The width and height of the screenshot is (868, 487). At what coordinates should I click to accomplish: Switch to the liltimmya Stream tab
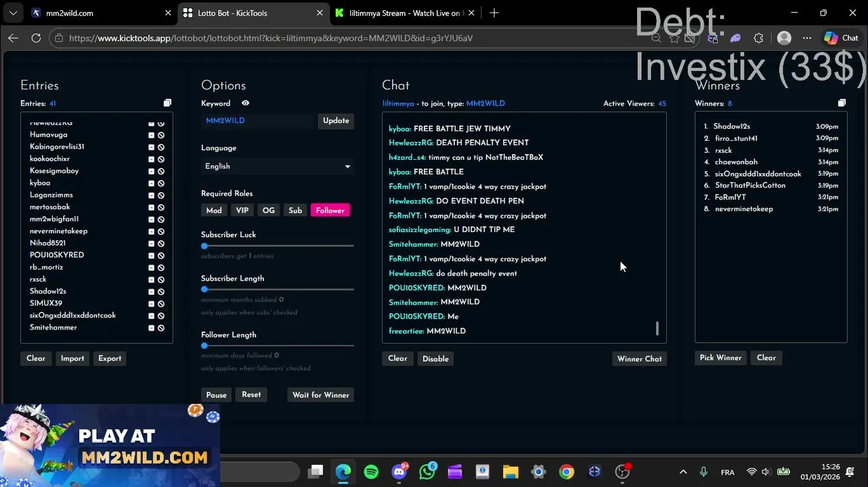tap(404, 13)
